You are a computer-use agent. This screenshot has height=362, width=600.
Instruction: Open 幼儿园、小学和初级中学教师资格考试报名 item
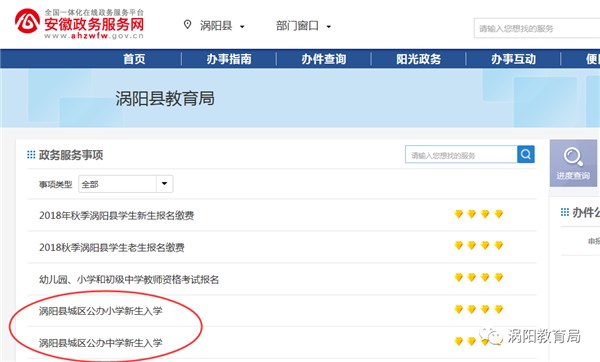tap(129, 279)
